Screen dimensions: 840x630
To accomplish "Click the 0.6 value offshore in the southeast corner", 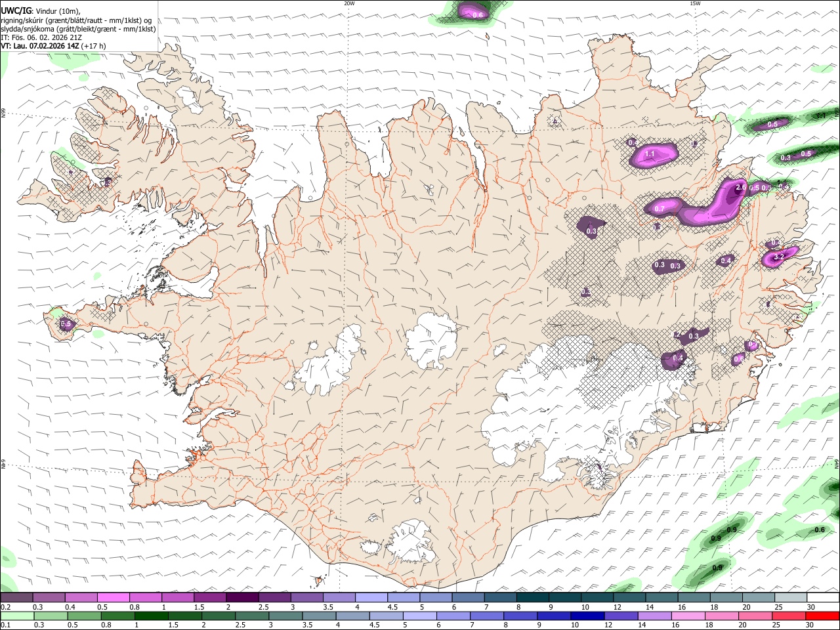I will tap(820, 530).
